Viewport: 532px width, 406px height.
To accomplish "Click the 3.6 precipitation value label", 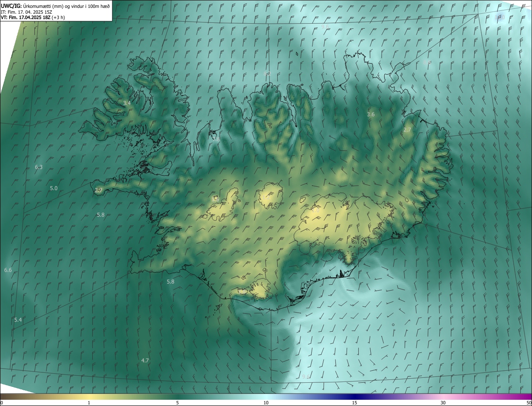I will 371,114.
